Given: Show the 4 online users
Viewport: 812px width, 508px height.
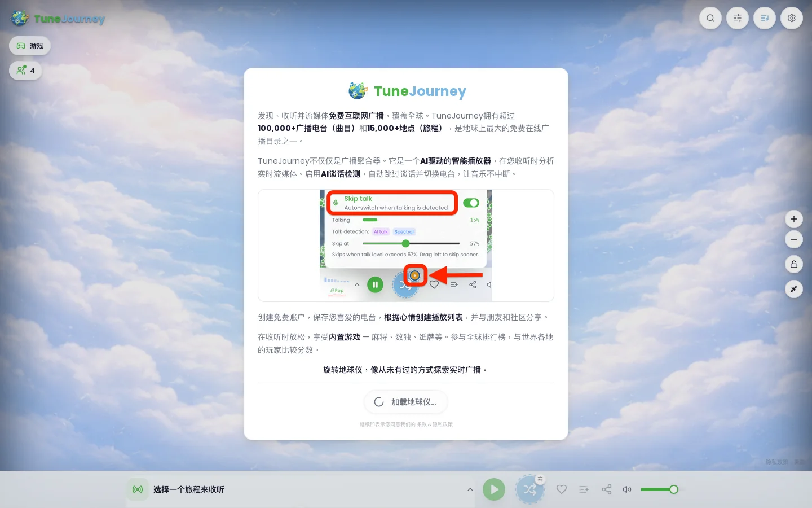Looking at the screenshot, I should click(25, 71).
